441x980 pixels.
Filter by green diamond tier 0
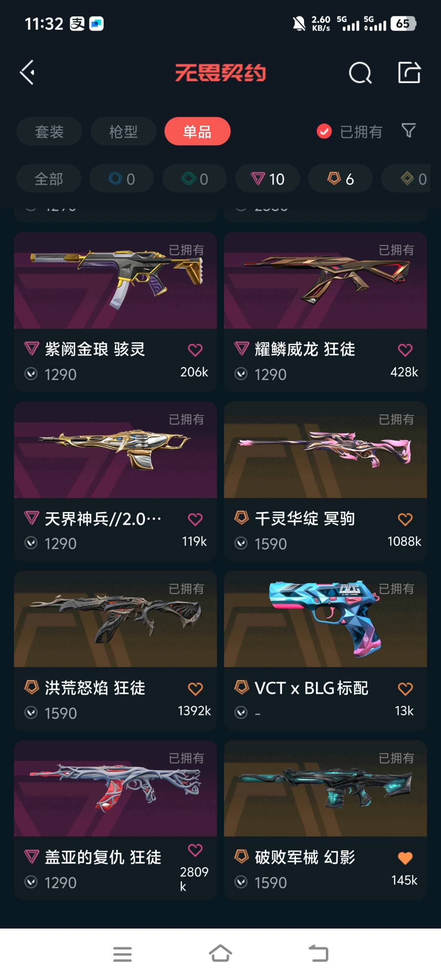point(195,179)
